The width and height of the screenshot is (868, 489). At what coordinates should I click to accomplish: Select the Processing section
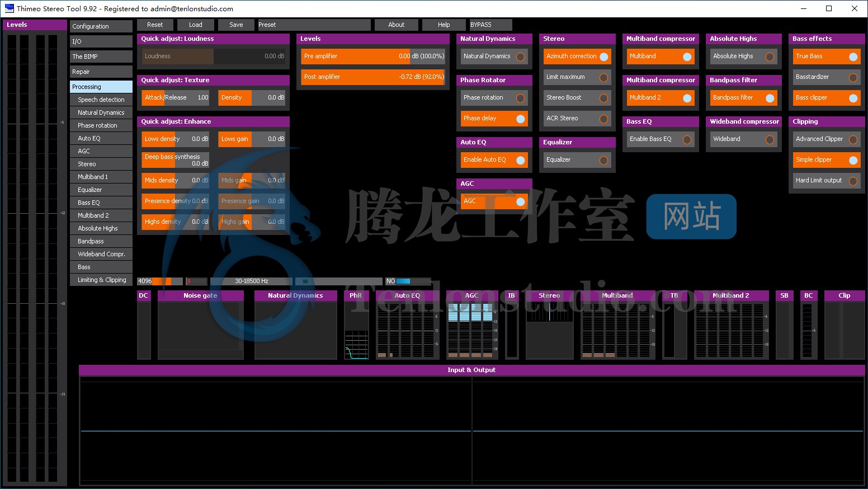[101, 87]
